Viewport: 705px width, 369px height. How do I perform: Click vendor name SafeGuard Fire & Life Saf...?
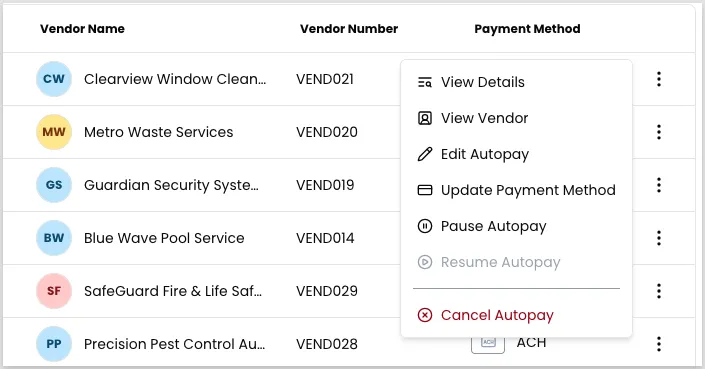click(173, 291)
